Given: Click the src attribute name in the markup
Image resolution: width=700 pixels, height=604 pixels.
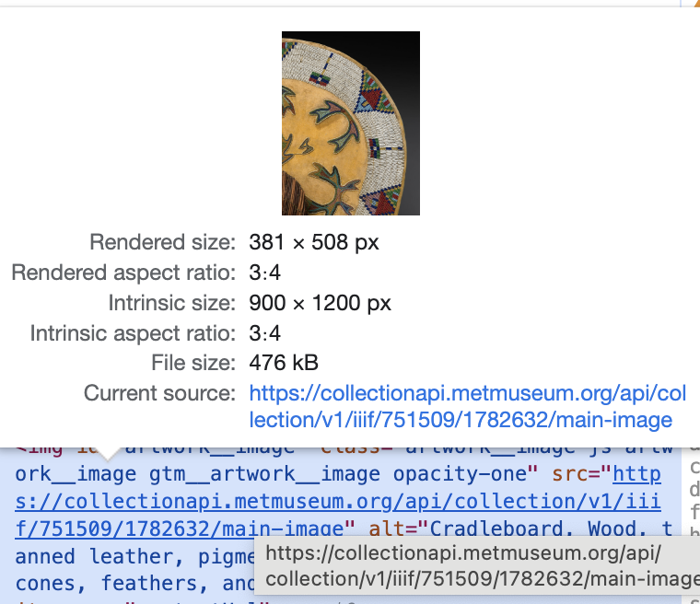Looking at the screenshot, I should pos(568,475).
